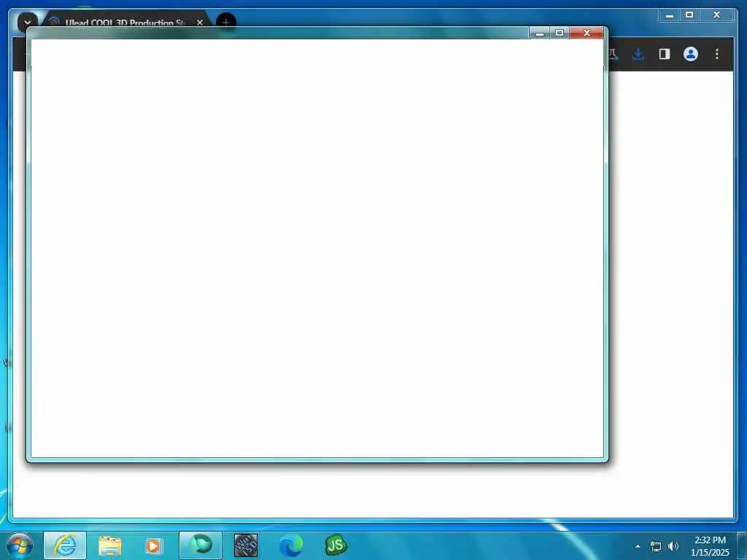This screenshot has height=560, width=747.
Task: Minimize the background browser window
Action: 670,15
